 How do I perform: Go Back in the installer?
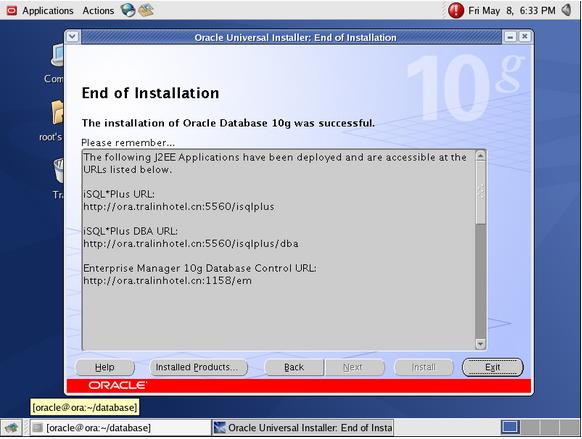[294, 367]
